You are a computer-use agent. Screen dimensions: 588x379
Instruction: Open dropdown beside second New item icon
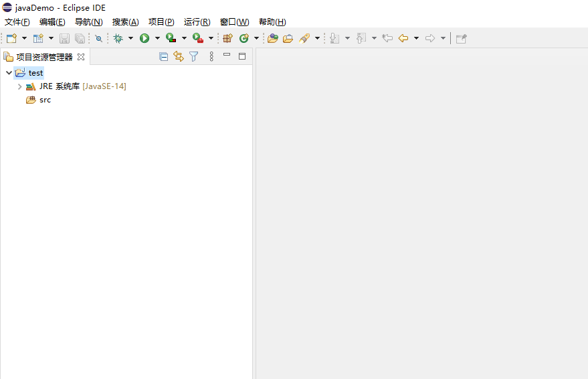51,38
